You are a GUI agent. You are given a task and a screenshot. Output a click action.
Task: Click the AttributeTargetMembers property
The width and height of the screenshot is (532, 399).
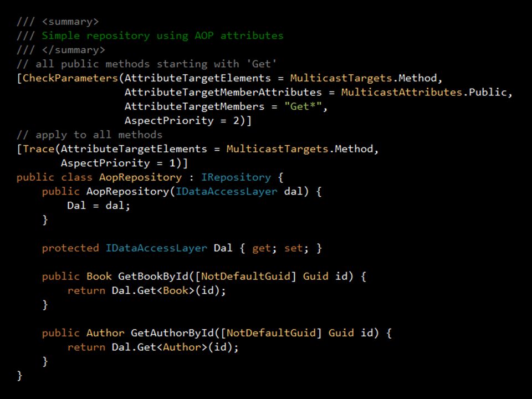coord(195,106)
